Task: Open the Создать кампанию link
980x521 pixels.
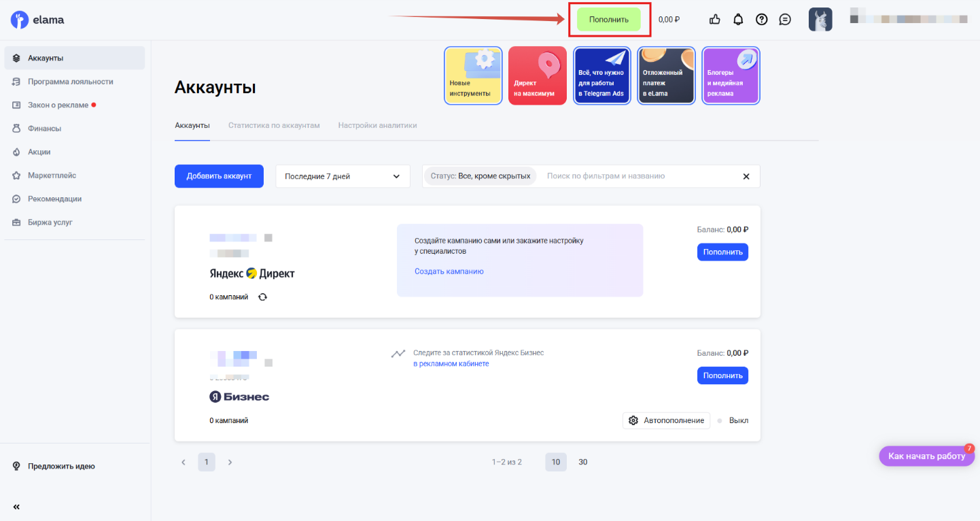Action: (x=448, y=271)
